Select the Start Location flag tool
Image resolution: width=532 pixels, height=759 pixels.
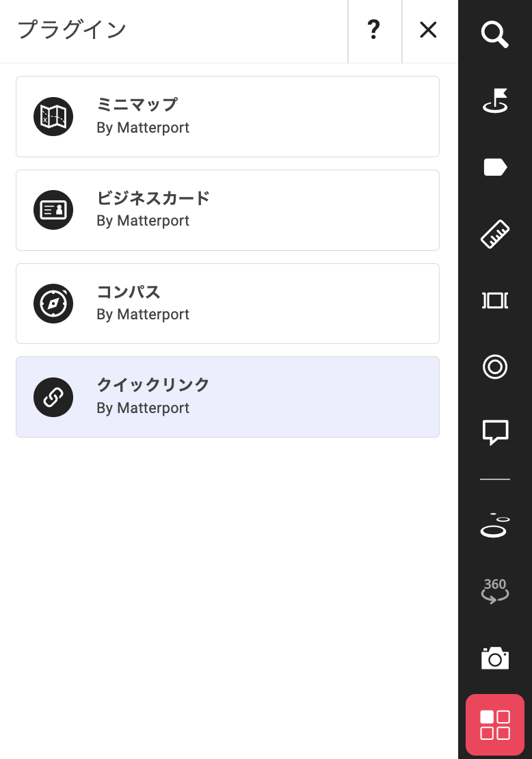(x=494, y=101)
